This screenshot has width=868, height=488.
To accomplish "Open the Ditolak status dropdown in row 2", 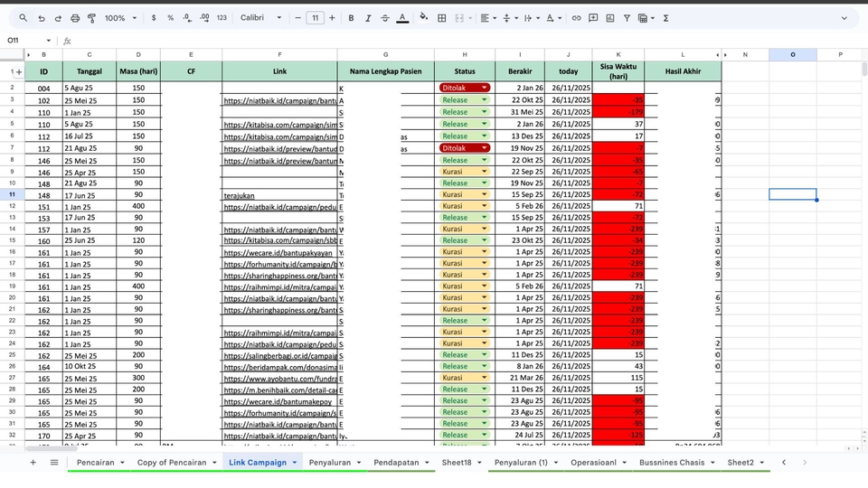I will click(x=485, y=88).
